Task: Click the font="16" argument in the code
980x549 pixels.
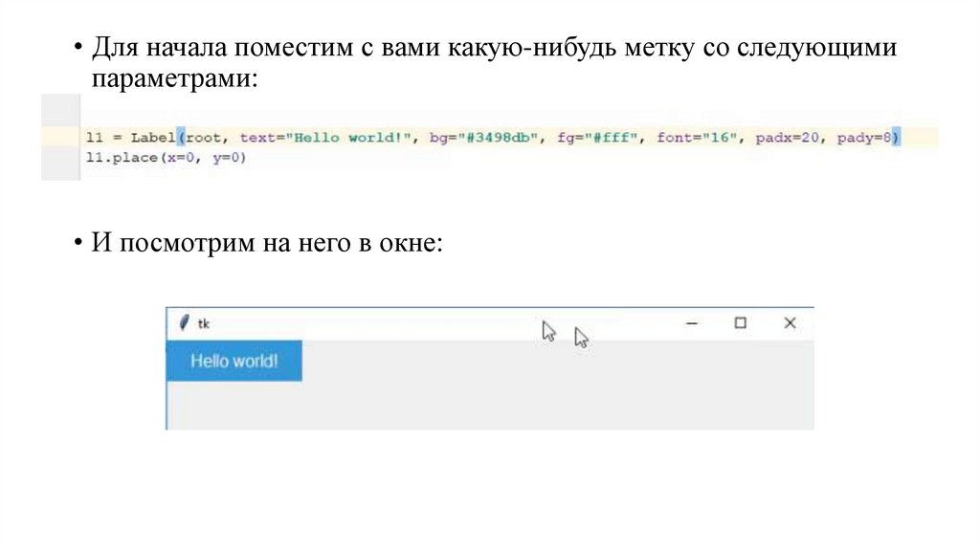Action: pos(697,139)
